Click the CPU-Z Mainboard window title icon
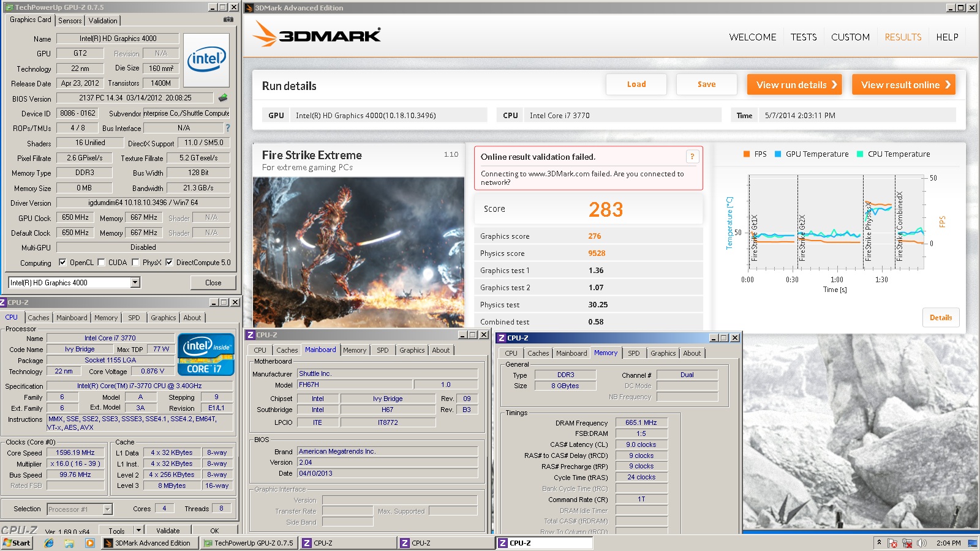The width and height of the screenshot is (980, 551). tap(251, 335)
